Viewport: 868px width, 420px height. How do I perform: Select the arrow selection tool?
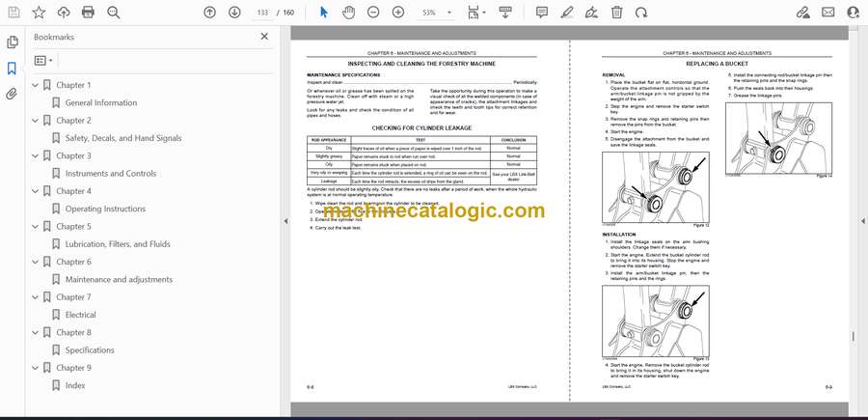coord(324,13)
